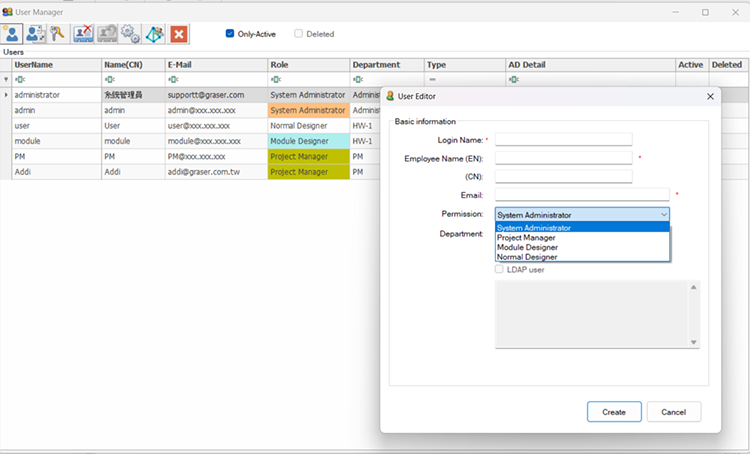Click the orange System Administrator role cell
The height and width of the screenshot is (454, 750).
click(x=309, y=110)
